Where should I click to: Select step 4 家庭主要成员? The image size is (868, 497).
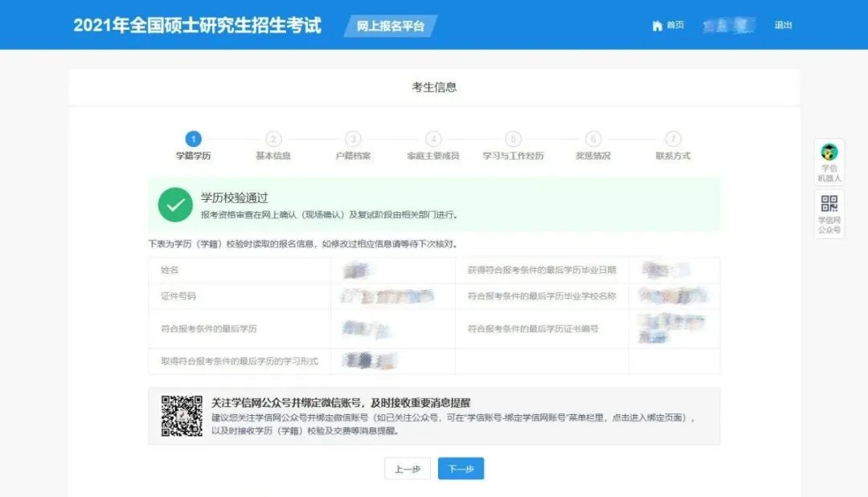click(433, 139)
